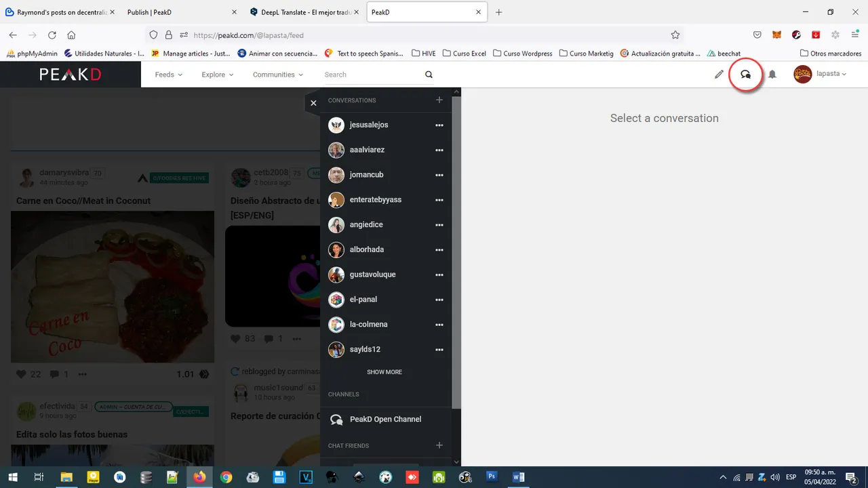Add a new conversation with the plus icon
Viewport: 868px width, 488px height.
click(x=439, y=100)
